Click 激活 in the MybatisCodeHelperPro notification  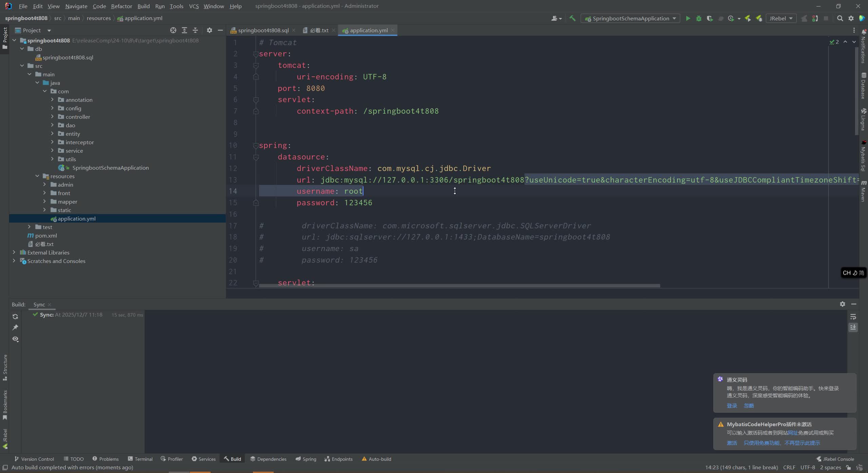(x=731, y=442)
